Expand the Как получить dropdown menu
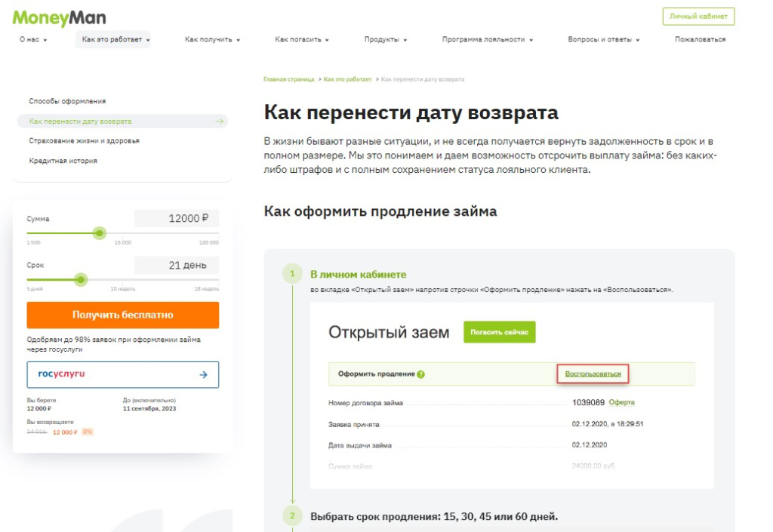773x532 pixels. (212, 40)
